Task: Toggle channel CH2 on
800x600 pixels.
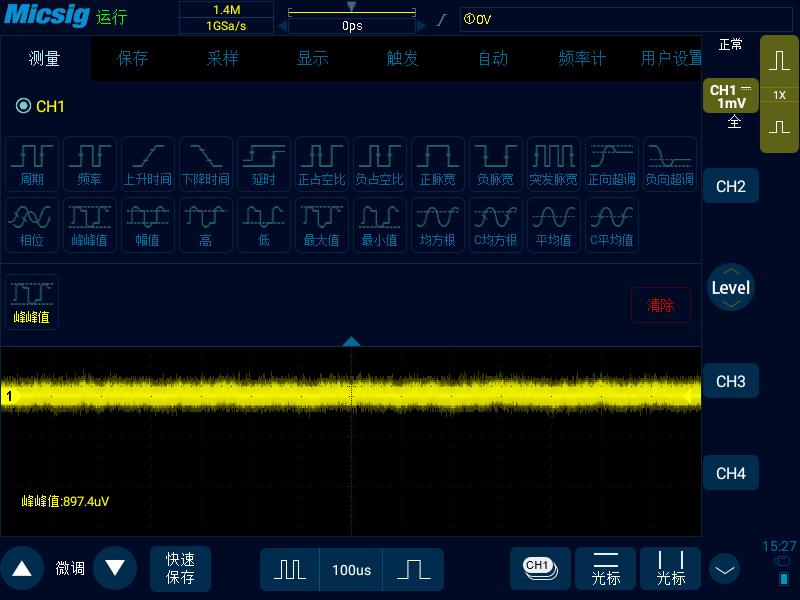Action: tap(731, 186)
